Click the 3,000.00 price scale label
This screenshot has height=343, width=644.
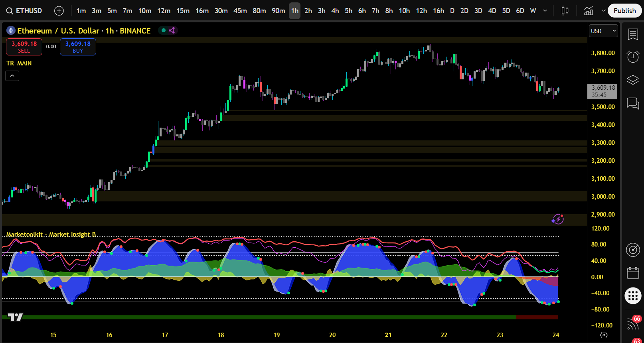pyautogui.click(x=603, y=197)
